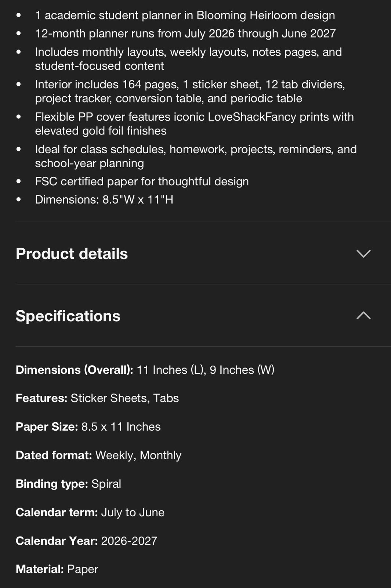Expand the Product details chevron arrow

pos(363,254)
